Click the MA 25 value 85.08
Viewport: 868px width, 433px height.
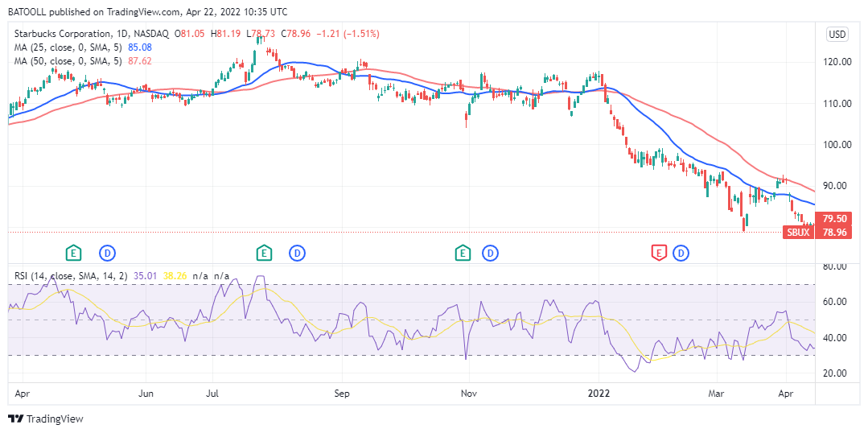pos(140,47)
